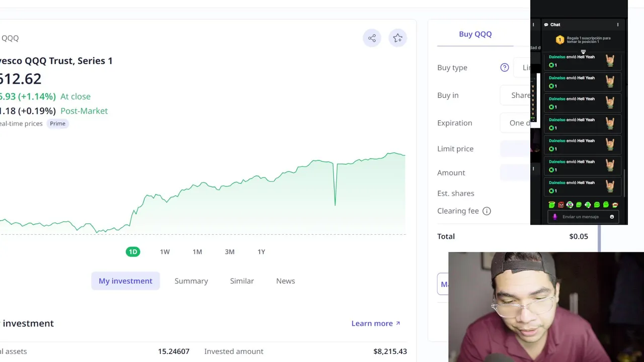
Task: Open the Buy in Shares dropdown
Action: tap(515, 95)
